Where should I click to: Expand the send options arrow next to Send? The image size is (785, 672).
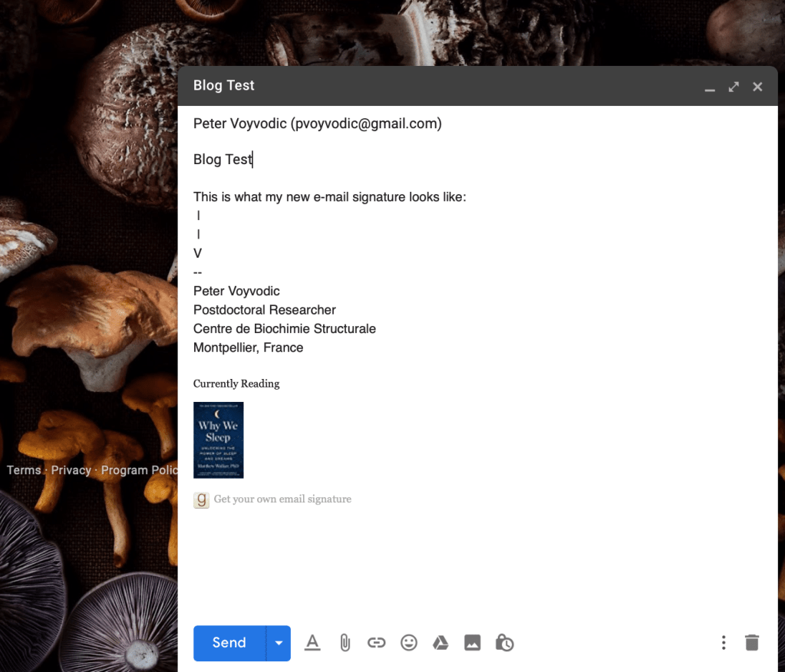(x=279, y=643)
